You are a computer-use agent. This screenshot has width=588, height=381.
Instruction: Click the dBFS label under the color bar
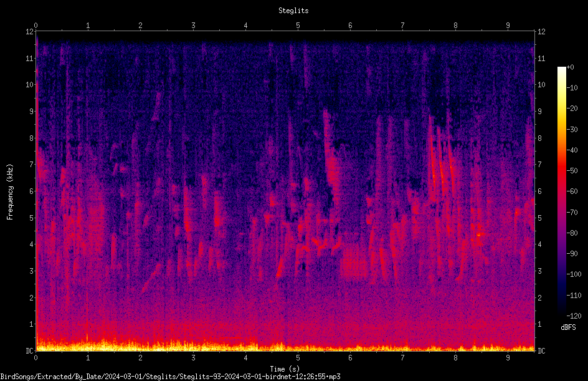[x=568, y=327]
